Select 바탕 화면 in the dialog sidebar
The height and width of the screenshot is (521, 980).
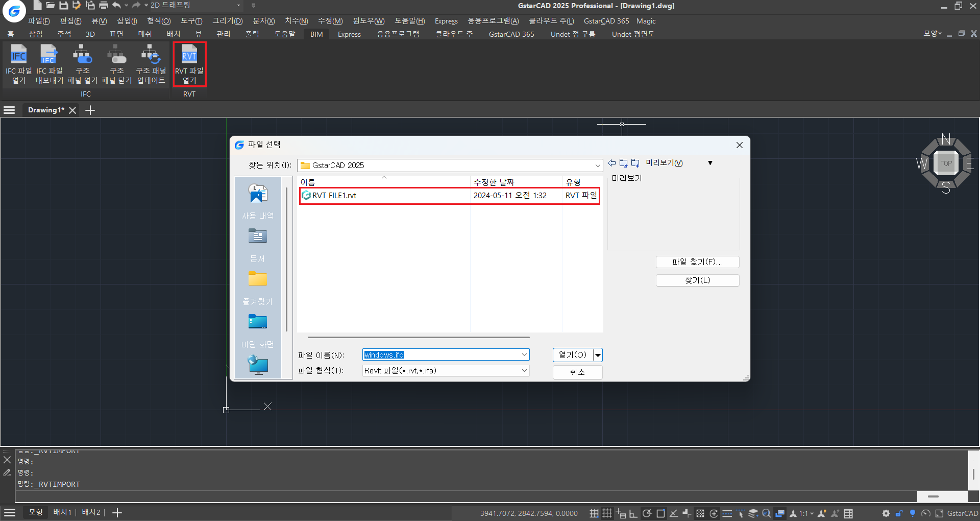[x=258, y=330]
